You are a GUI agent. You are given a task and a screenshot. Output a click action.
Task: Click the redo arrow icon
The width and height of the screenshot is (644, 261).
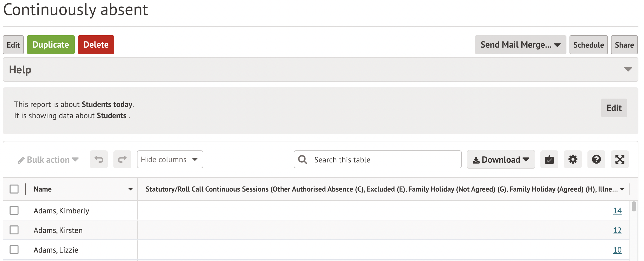[122, 159]
